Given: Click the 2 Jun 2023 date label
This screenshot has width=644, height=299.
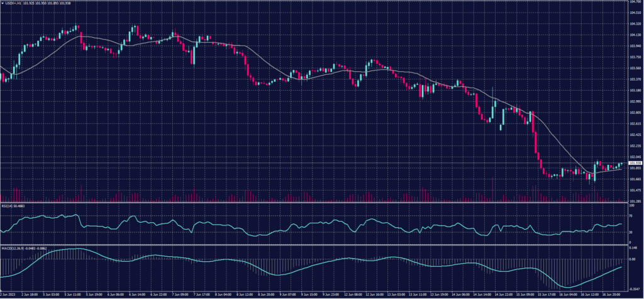Looking at the screenshot, I should pos(9,294).
